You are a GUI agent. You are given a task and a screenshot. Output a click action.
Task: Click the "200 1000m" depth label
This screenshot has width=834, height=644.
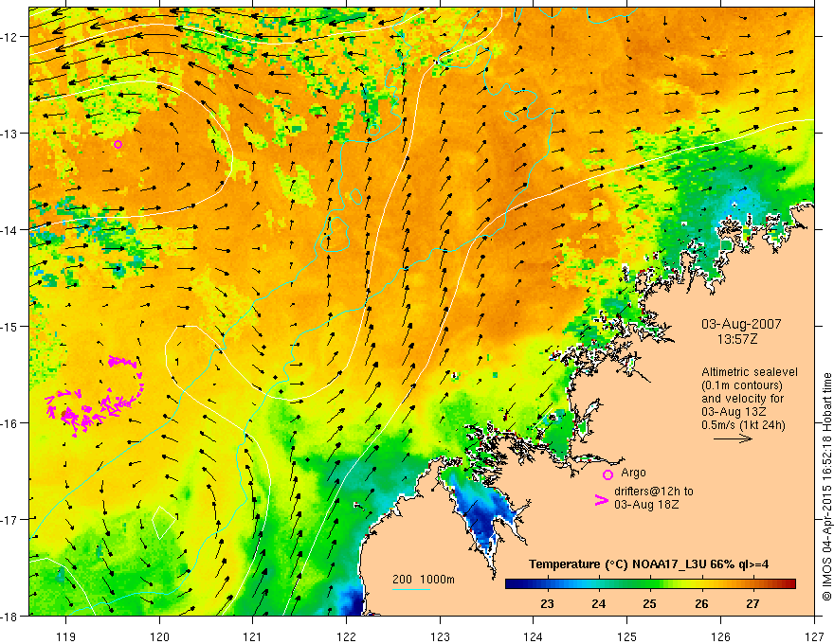[x=424, y=580]
